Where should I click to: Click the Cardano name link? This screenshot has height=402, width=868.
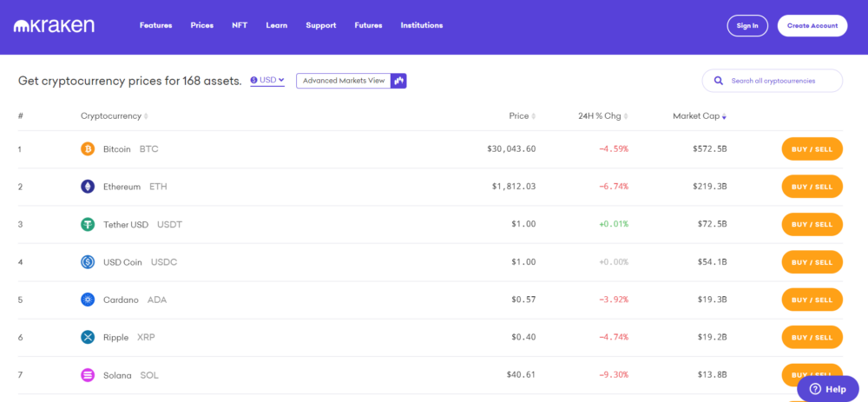(x=121, y=300)
